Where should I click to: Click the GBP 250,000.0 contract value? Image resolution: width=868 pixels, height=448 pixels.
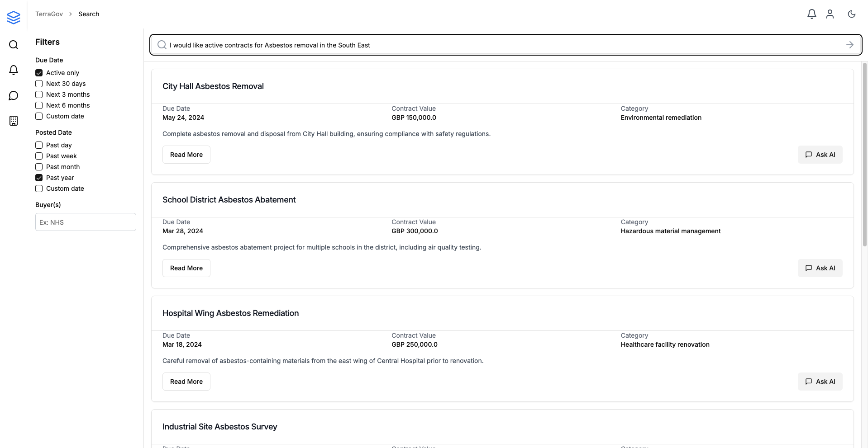point(415,344)
